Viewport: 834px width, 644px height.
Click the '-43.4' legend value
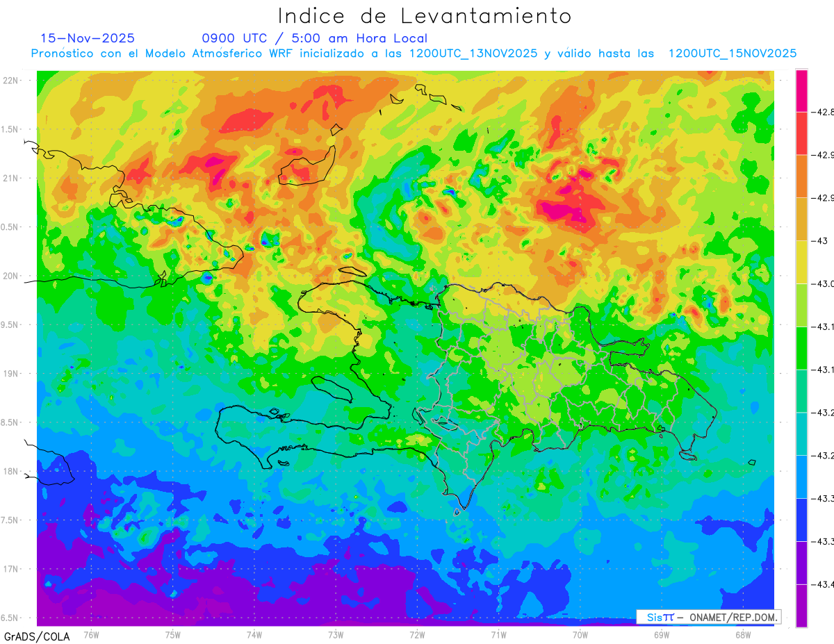click(822, 584)
